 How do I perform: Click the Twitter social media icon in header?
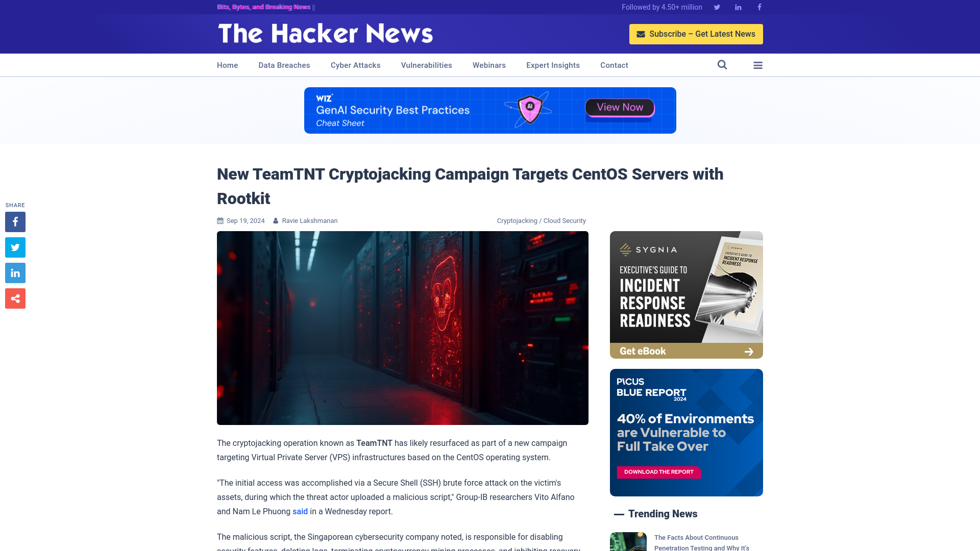click(717, 8)
